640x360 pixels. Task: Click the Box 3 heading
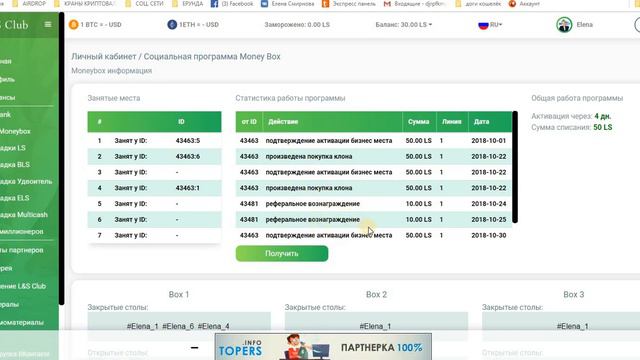[x=573, y=294]
